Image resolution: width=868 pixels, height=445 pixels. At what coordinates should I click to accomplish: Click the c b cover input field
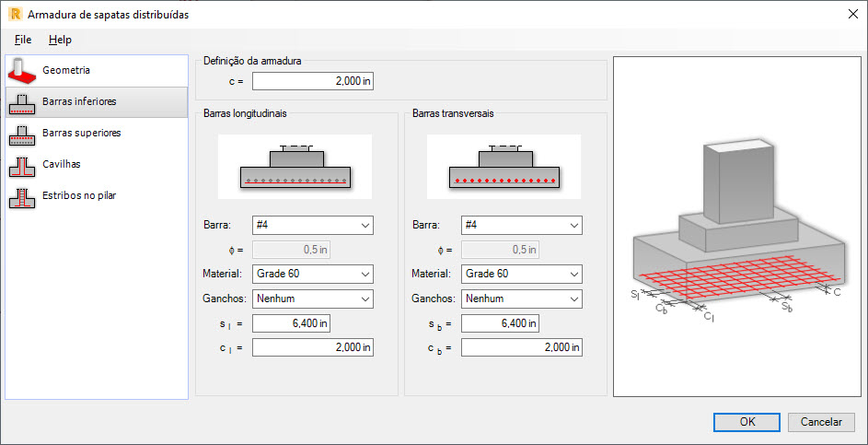(522, 347)
